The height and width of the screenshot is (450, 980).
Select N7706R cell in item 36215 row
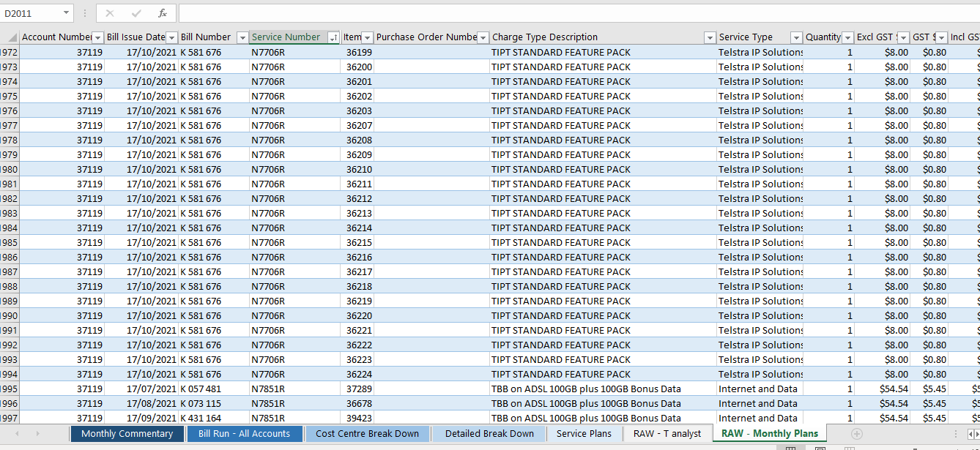(295, 242)
